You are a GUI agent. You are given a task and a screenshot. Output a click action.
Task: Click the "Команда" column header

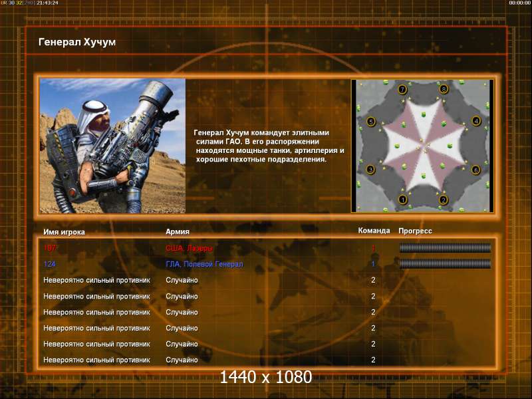(x=374, y=231)
